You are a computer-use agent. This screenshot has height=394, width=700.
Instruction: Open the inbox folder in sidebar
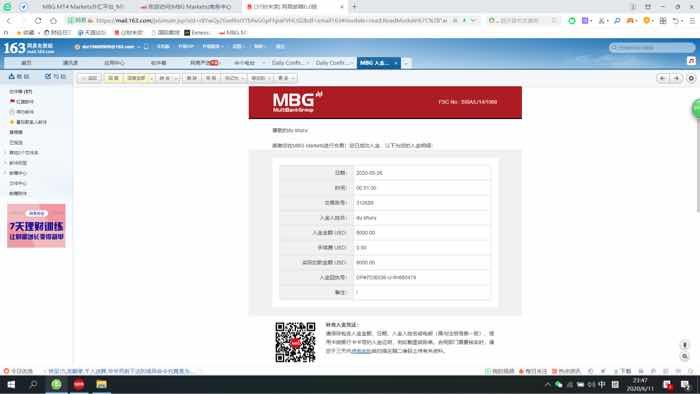[20, 91]
